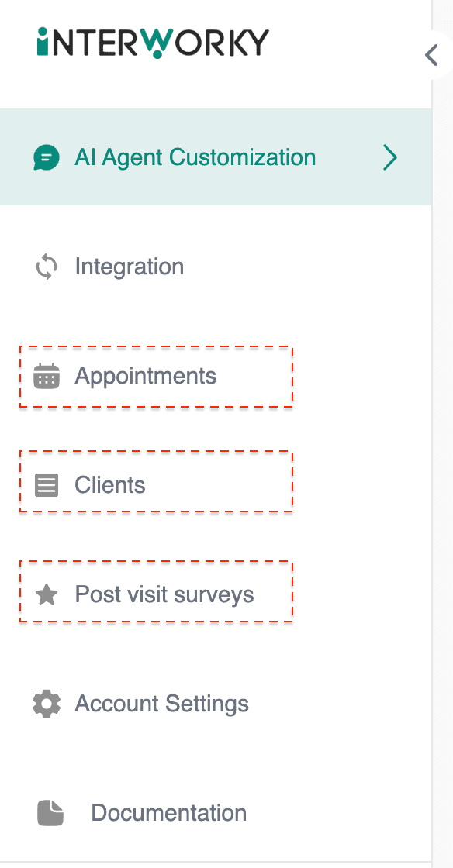The height and width of the screenshot is (868, 453).
Task: Go to Appointments
Action: (x=146, y=377)
